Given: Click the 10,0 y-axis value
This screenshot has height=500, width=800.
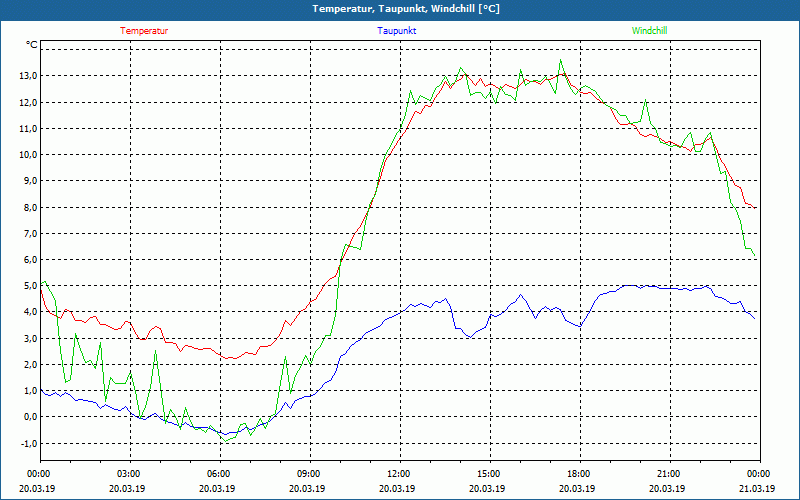Looking at the screenshot, I should point(29,155).
